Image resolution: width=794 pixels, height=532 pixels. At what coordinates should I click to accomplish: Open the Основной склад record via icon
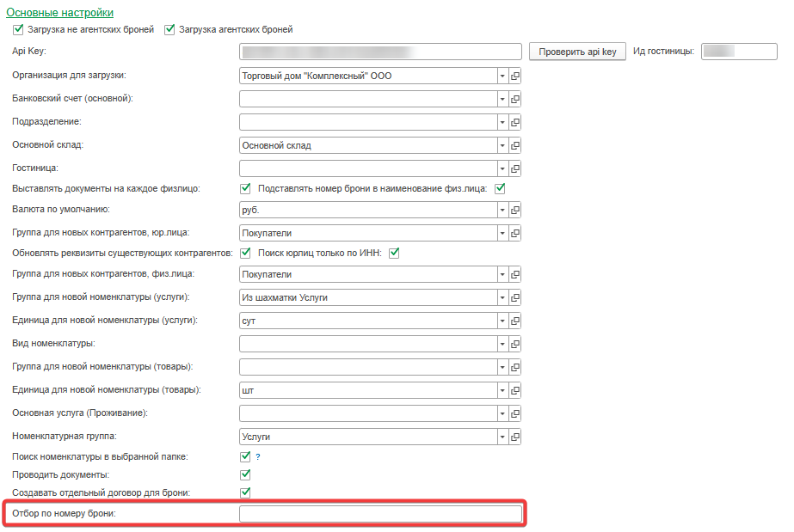pyautogui.click(x=516, y=145)
